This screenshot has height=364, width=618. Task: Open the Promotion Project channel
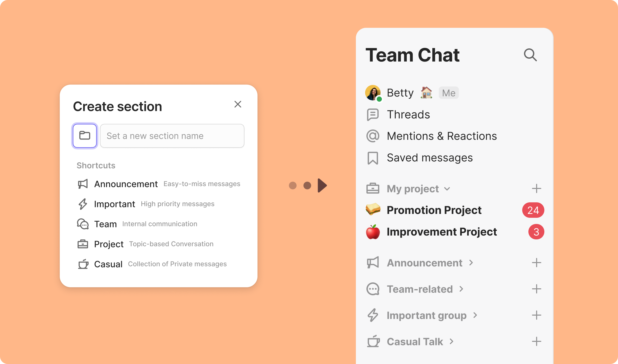point(434,210)
